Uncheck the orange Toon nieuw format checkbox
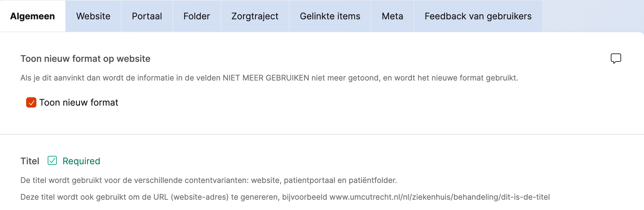 coord(31,102)
